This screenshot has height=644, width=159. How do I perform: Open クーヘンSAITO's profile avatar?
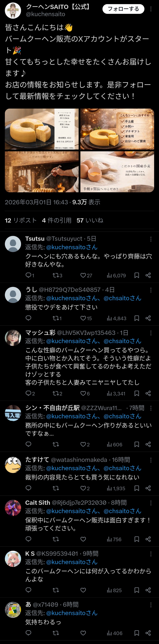coord(13,11)
